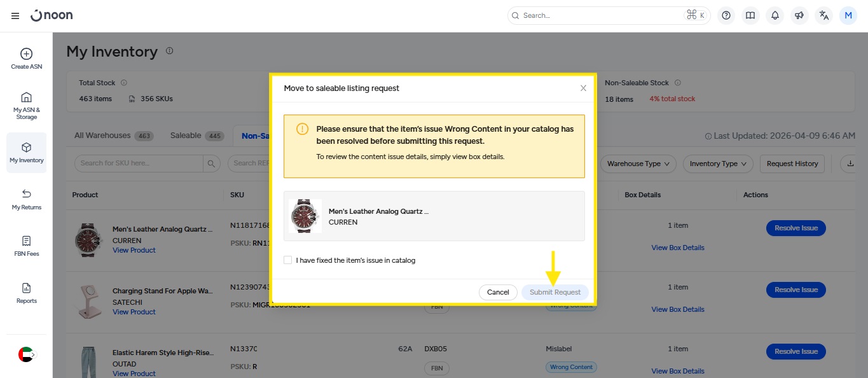This screenshot has width=868, height=378.
Task: Click the CURREN watch thumbnail in dialog
Action: 305,216
